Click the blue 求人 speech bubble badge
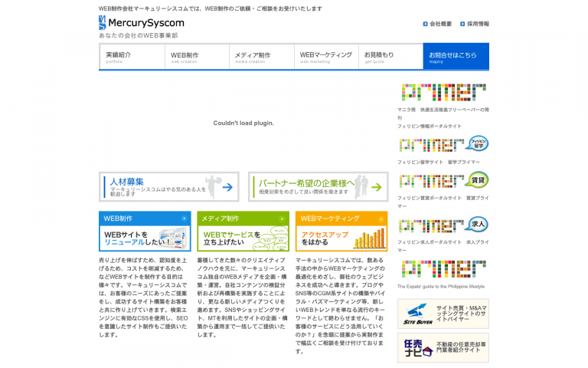Image resolution: width=588 pixels, height=368 pixels. pyautogui.click(x=477, y=225)
